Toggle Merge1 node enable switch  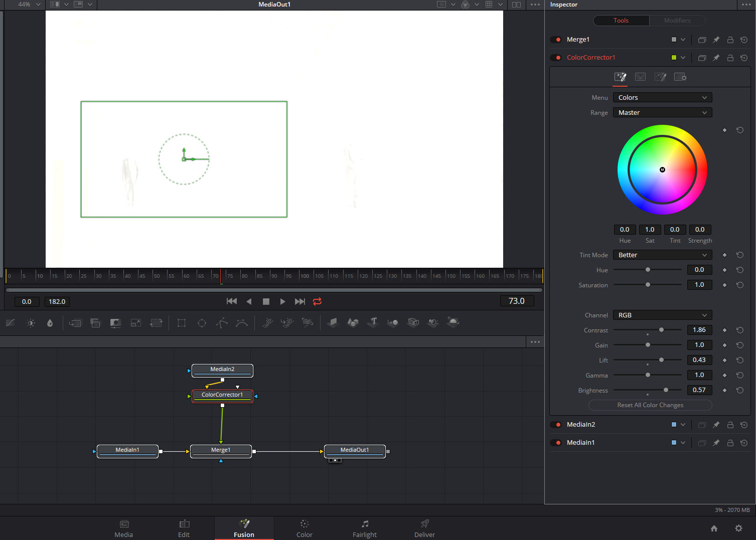[556, 40]
